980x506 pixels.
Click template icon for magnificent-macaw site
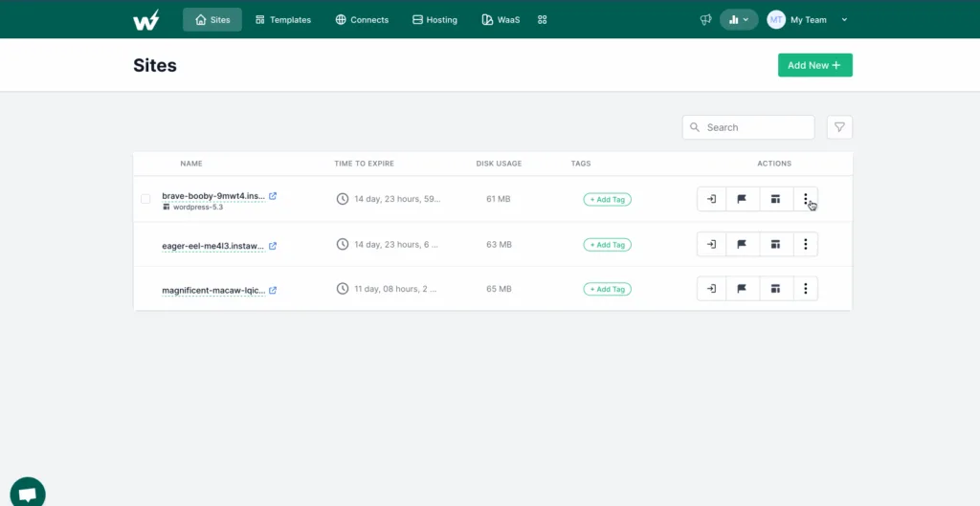click(x=776, y=288)
